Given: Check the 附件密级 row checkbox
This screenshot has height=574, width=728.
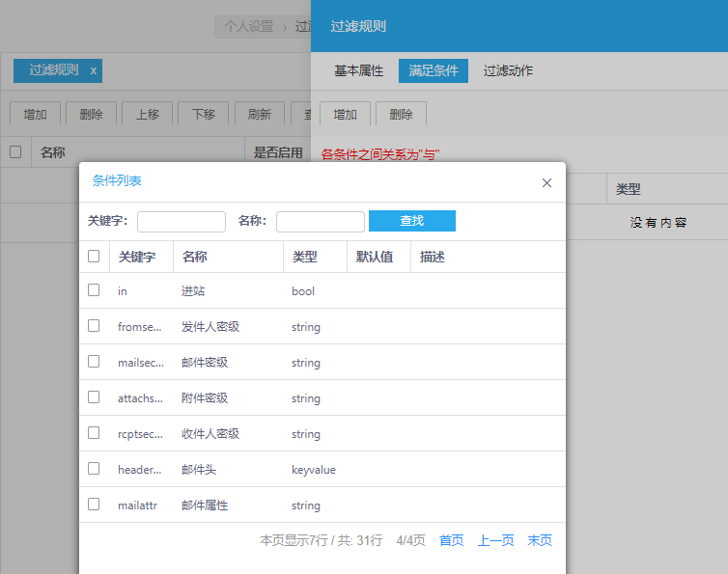Looking at the screenshot, I should (94, 397).
